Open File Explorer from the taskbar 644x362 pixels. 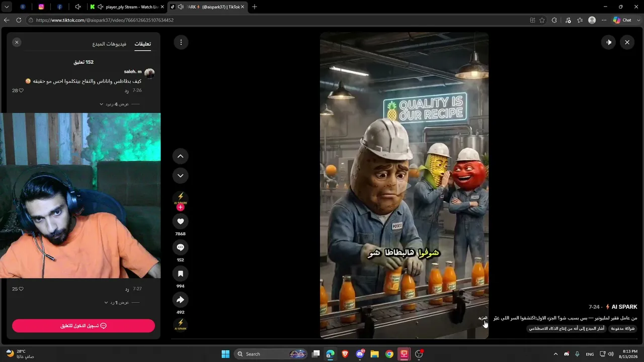click(x=374, y=354)
